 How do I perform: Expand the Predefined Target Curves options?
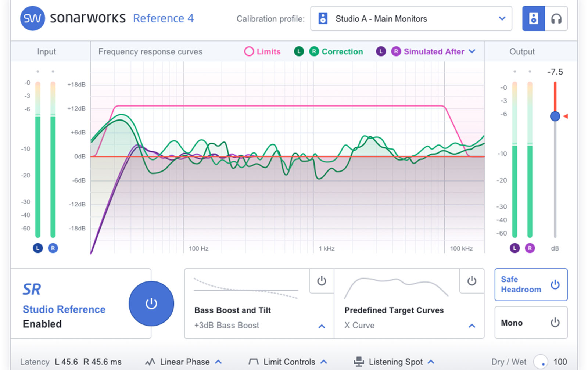pyautogui.click(x=472, y=326)
